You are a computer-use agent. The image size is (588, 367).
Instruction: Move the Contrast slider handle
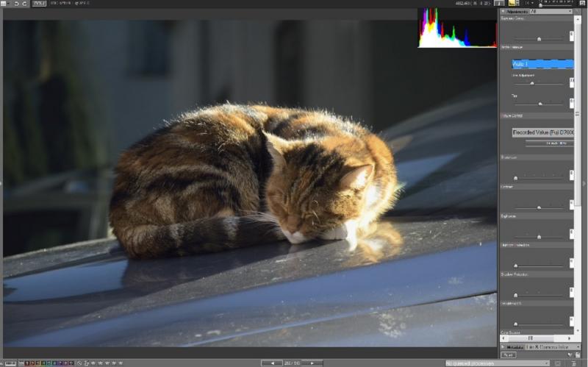(539, 207)
